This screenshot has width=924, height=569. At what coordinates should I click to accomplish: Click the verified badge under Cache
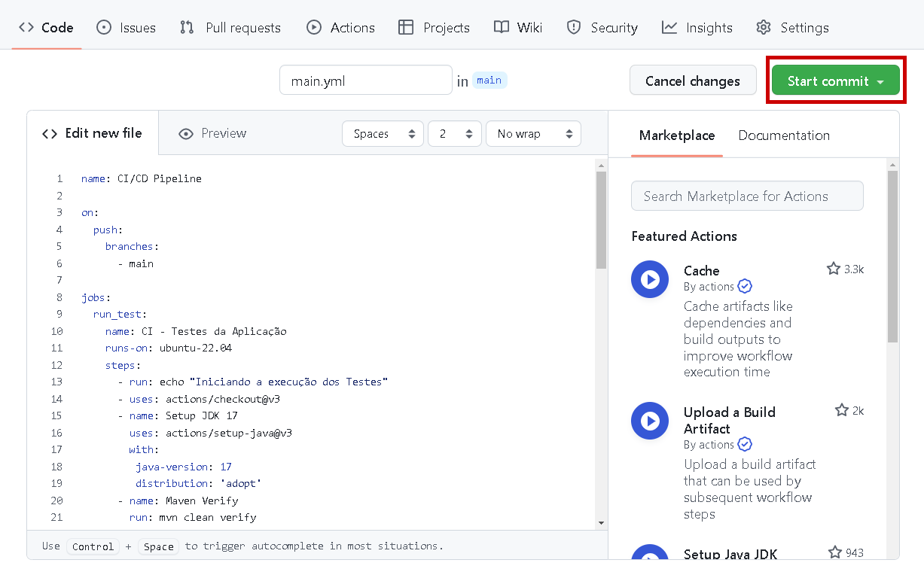point(745,287)
